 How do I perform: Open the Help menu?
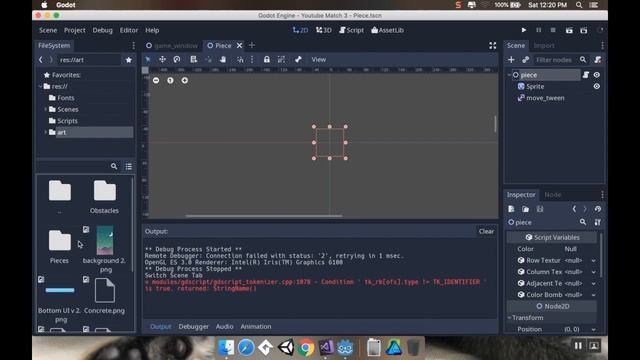(x=152, y=30)
